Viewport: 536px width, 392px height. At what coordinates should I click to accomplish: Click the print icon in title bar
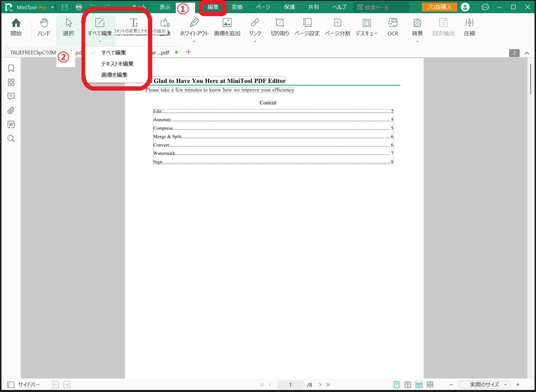[79, 7]
